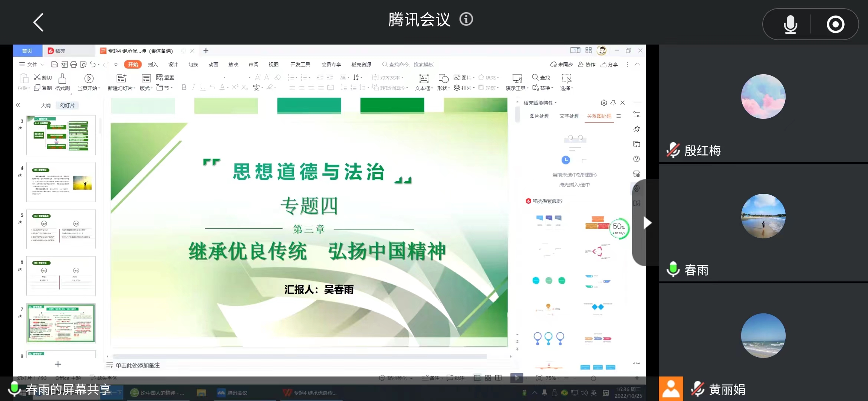Image resolution: width=868 pixels, height=401 pixels.
Task: Collapse the participant side panel arrow
Action: tap(647, 223)
